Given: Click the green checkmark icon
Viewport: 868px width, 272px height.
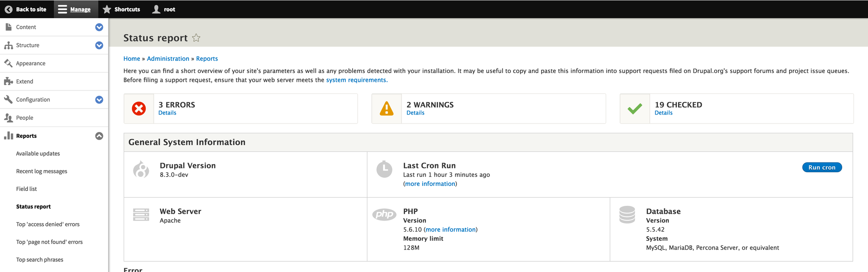Looking at the screenshot, I should tap(634, 109).
